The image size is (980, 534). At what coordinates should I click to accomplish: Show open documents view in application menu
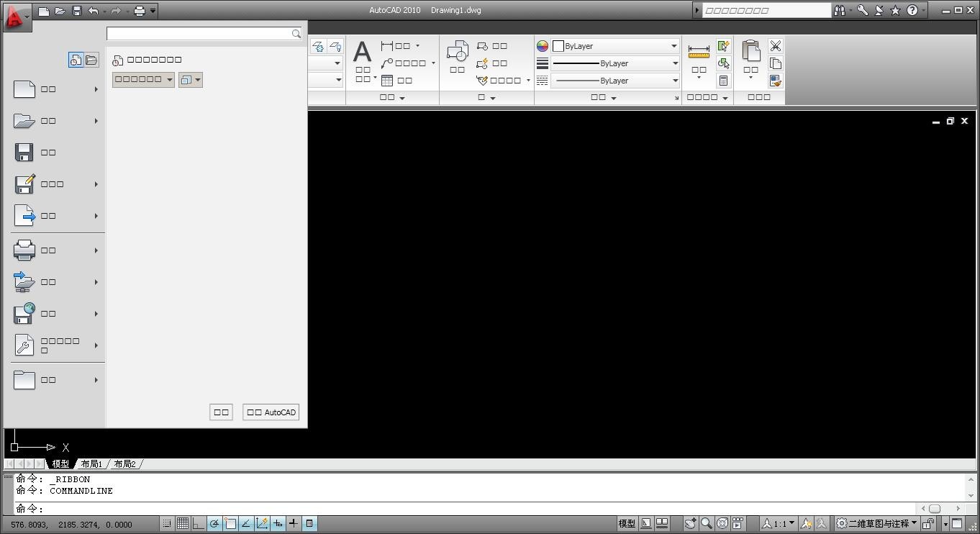coord(91,60)
